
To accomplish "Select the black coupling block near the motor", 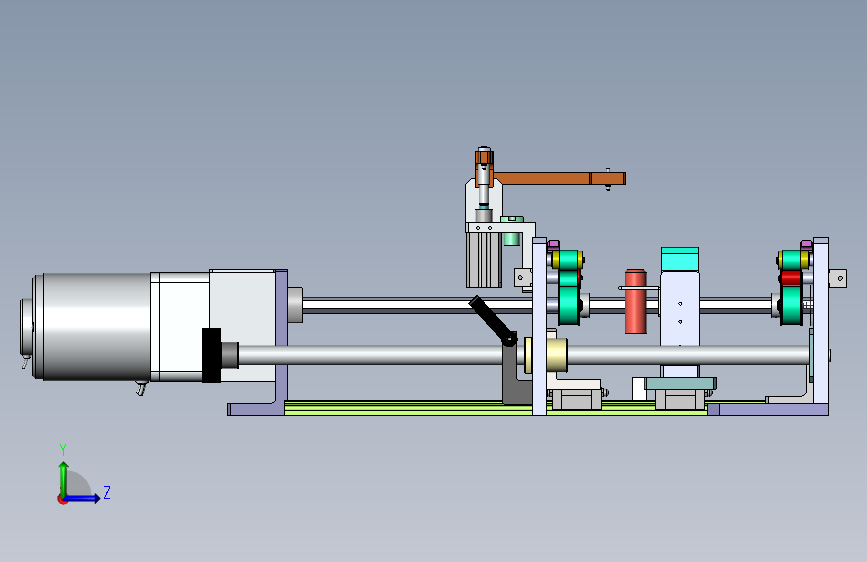I will click(211, 355).
